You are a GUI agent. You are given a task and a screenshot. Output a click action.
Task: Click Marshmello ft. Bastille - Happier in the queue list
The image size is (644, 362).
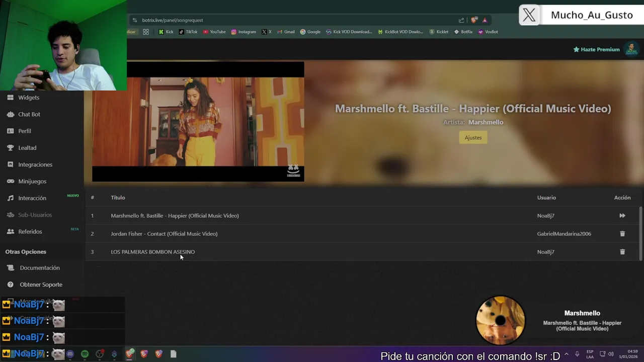pyautogui.click(x=175, y=216)
